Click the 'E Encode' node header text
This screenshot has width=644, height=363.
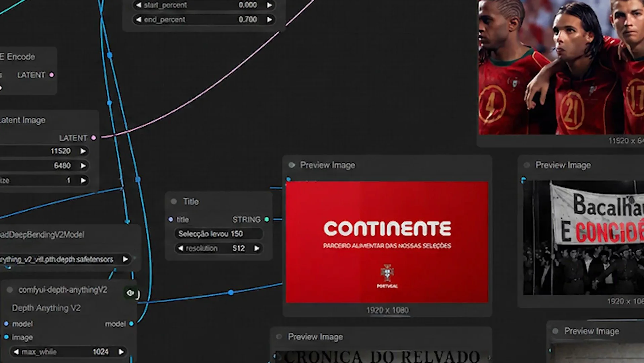(x=17, y=57)
